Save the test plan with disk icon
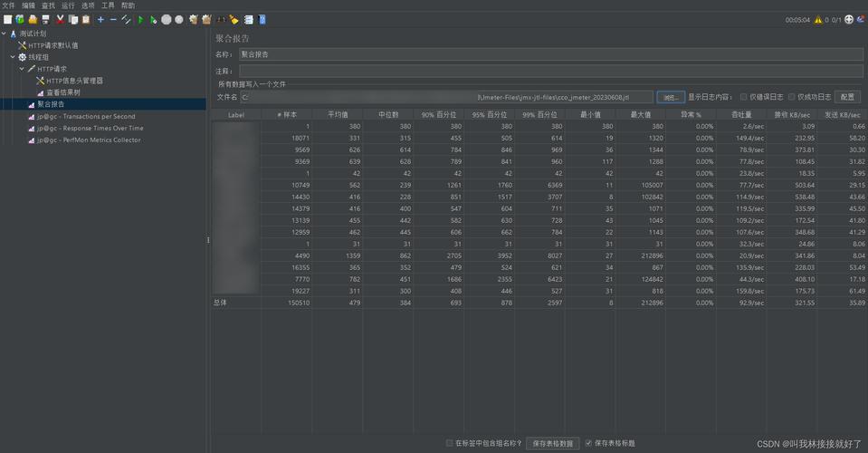Viewport: 868px width, 453px height. click(x=45, y=19)
